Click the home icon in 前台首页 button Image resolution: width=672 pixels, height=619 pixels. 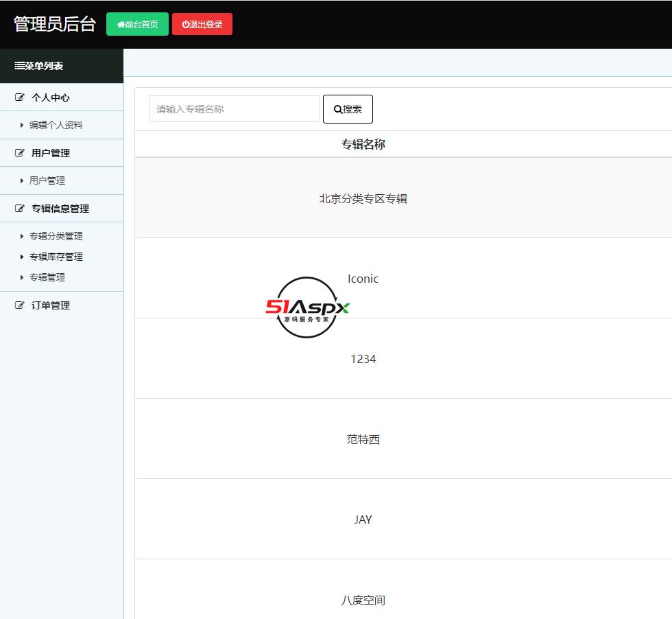click(x=121, y=25)
